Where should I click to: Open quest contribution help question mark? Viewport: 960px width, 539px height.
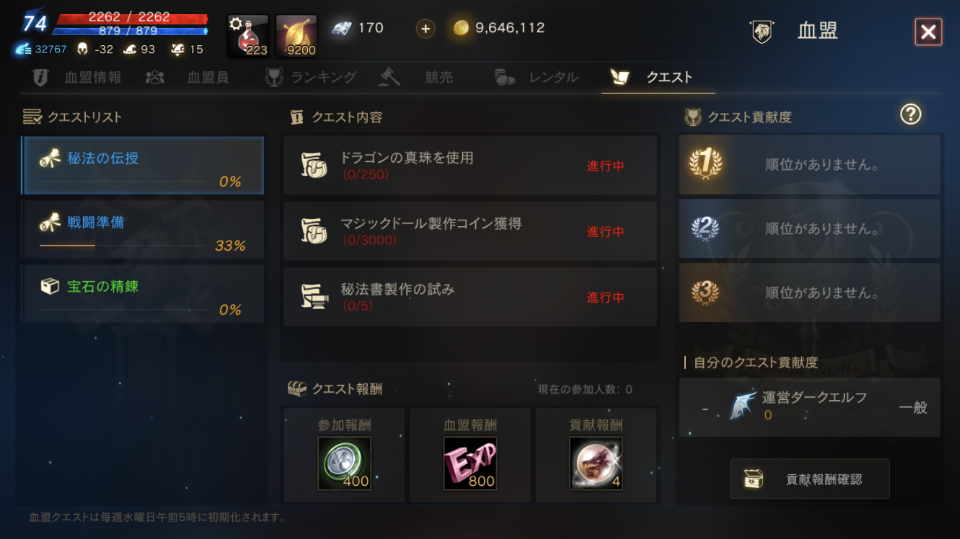click(910, 115)
